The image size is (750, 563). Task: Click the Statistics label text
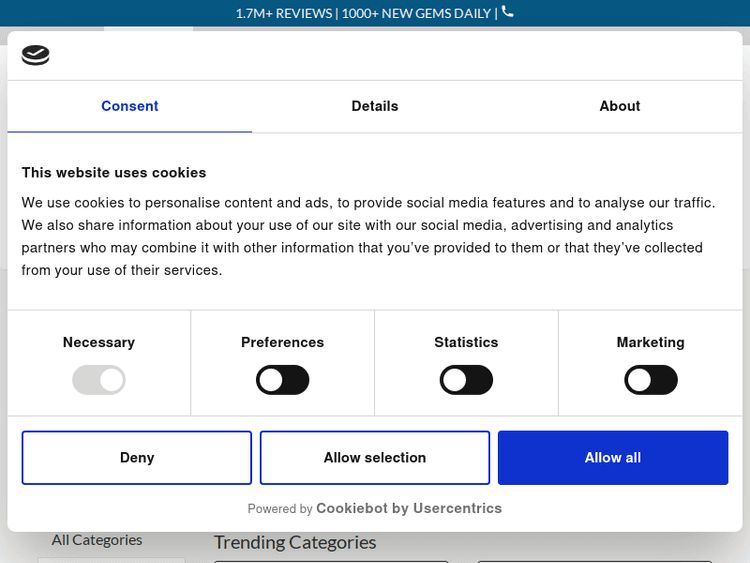pos(466,342)
